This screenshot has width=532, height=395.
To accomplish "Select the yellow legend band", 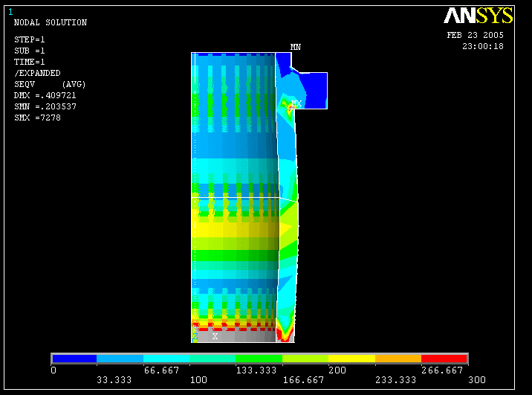I will [x=352, y=359].
